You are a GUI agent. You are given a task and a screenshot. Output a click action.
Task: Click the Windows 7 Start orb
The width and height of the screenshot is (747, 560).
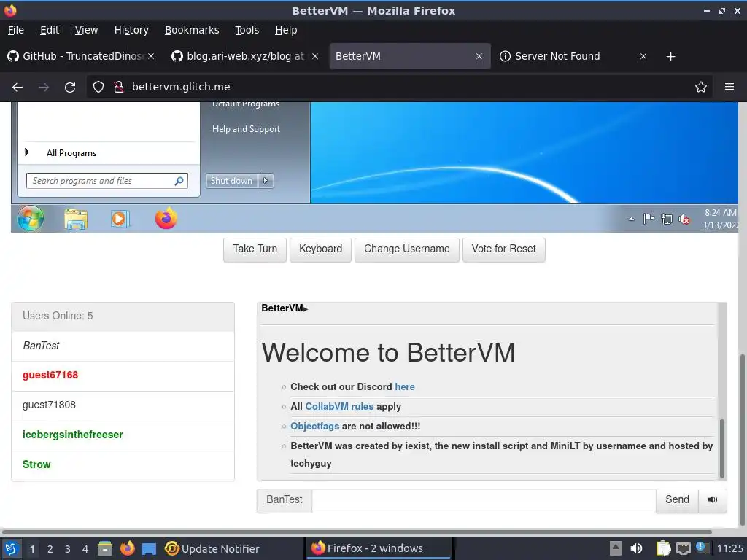pyautogui.click(x=31, y=219)
